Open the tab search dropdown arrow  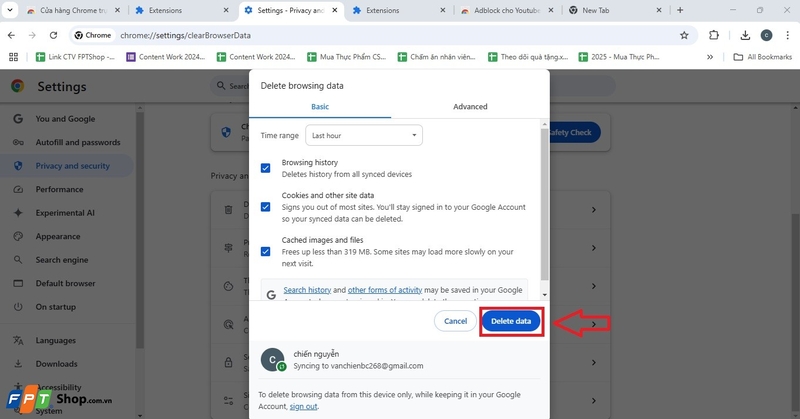[x=10, y=10]
